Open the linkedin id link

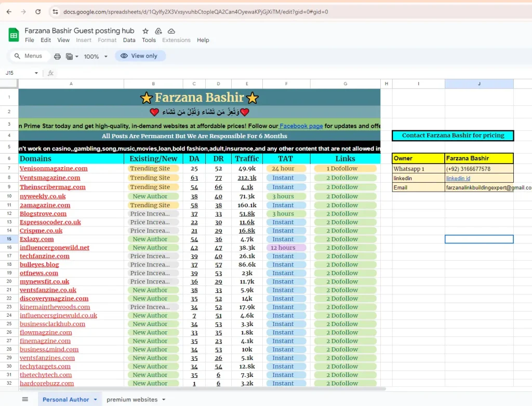(x=458, y=178)
